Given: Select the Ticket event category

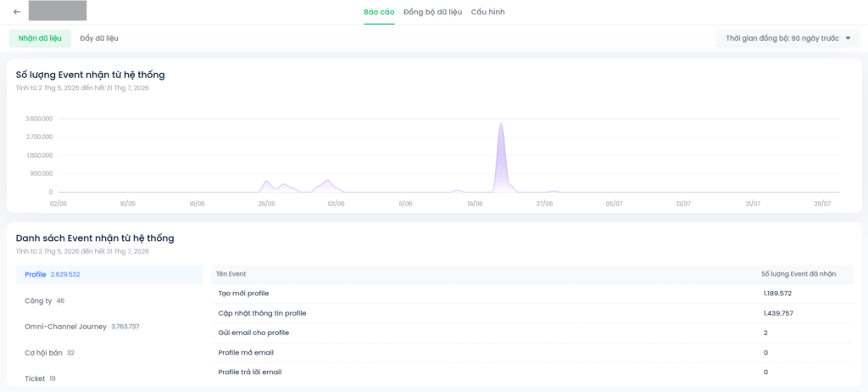Looking at the screenshot, I should [x=109, y=378].
